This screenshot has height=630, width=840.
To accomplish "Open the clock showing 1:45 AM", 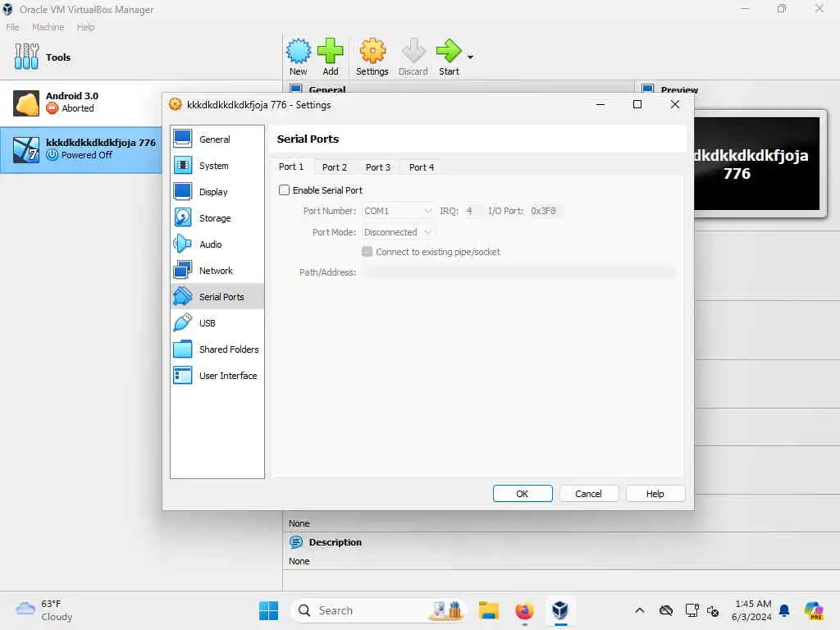I will pos(752,610).
